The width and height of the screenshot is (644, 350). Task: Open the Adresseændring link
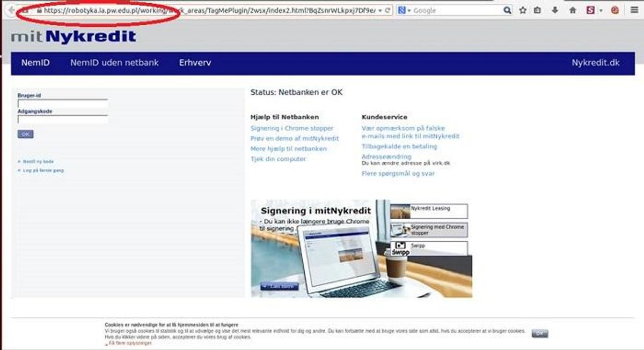click(x=386, y=157)
